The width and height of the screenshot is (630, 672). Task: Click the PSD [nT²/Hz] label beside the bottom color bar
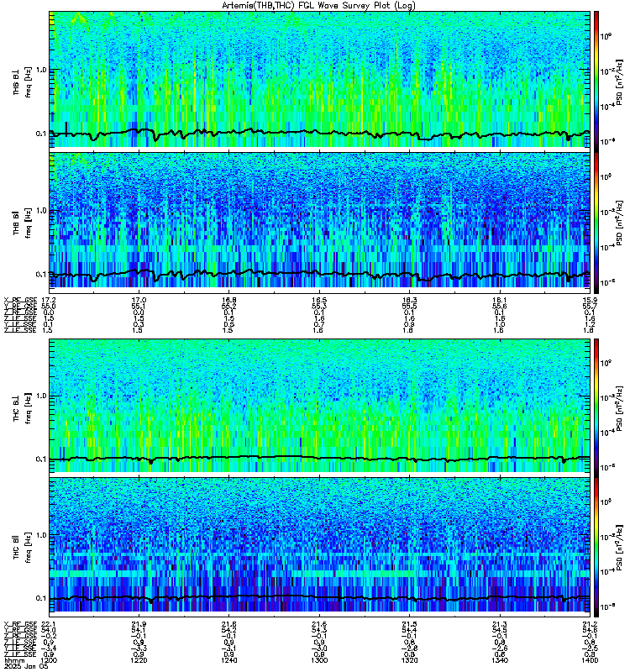(619, 548)
